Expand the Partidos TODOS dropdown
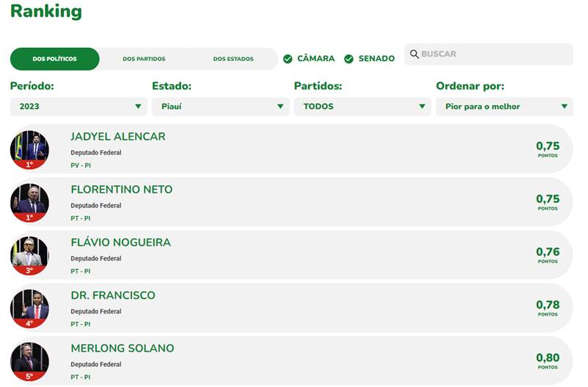 click(x=362, y=107)
